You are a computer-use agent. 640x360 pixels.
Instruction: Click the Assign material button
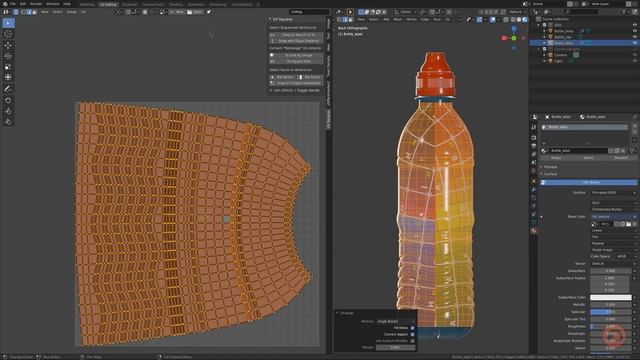point(556,158)
